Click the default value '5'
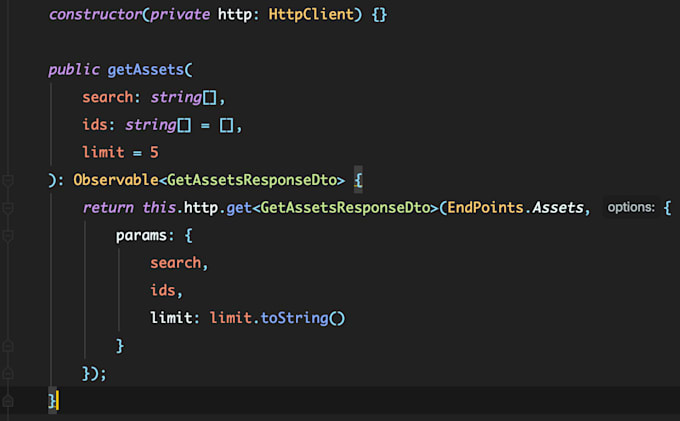The image size is (680, 421). [154, 152]
